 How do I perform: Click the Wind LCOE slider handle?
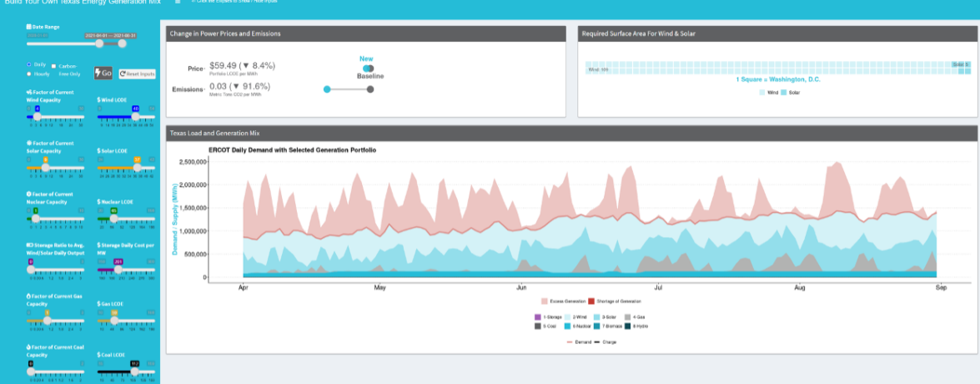(x=135, y=118)
